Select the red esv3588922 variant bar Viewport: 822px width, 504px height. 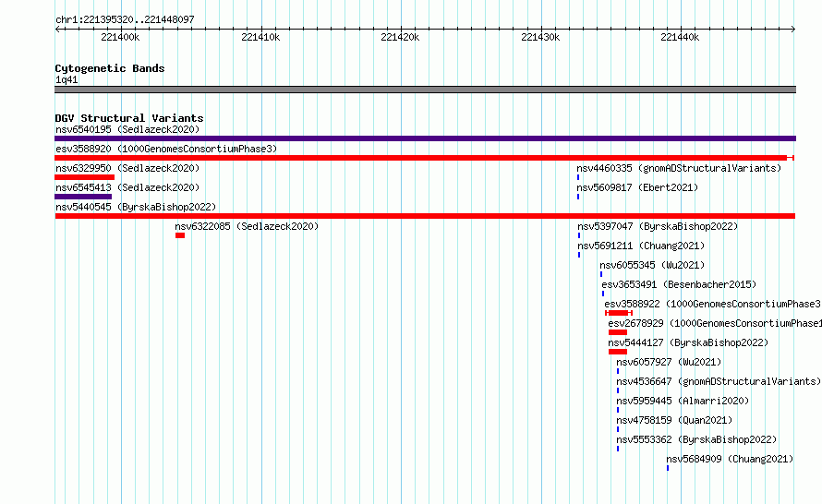pos(619,313)
